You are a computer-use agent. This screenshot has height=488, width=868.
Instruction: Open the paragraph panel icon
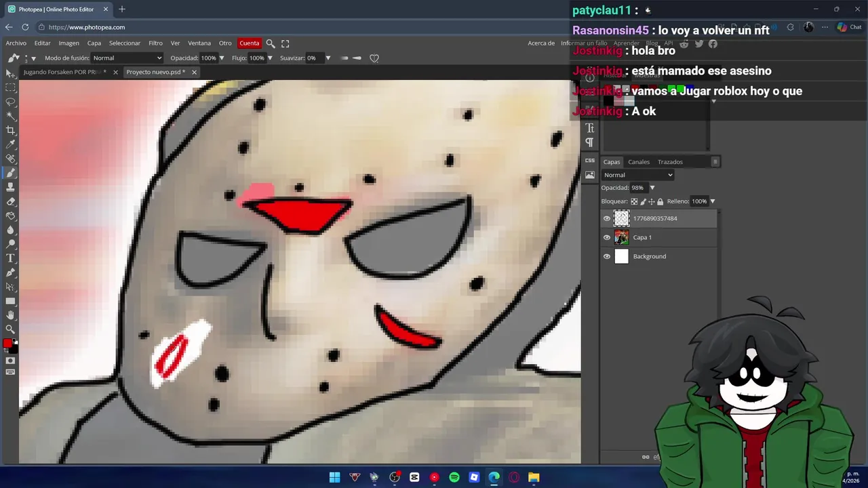[x=589, y=142]
